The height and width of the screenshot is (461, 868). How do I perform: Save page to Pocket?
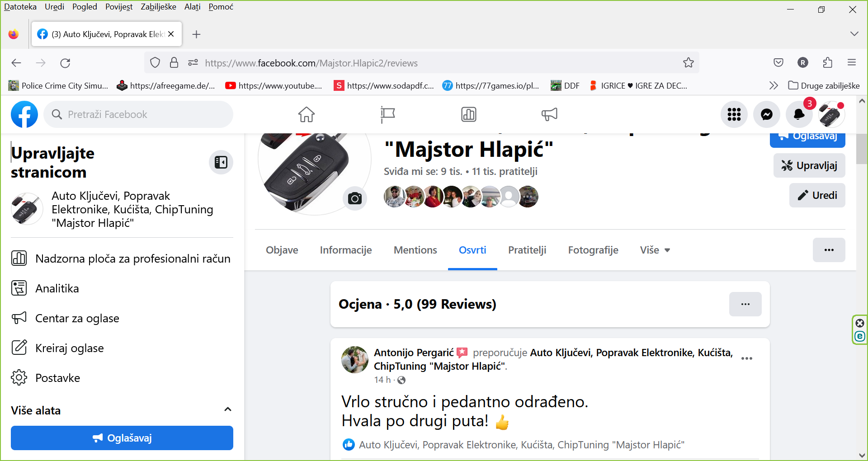point(778,63)
